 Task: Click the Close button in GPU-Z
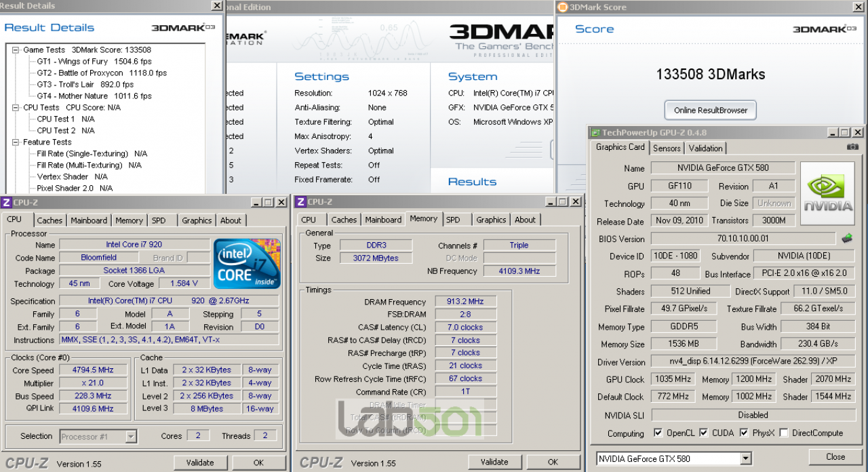click(835, 457)
